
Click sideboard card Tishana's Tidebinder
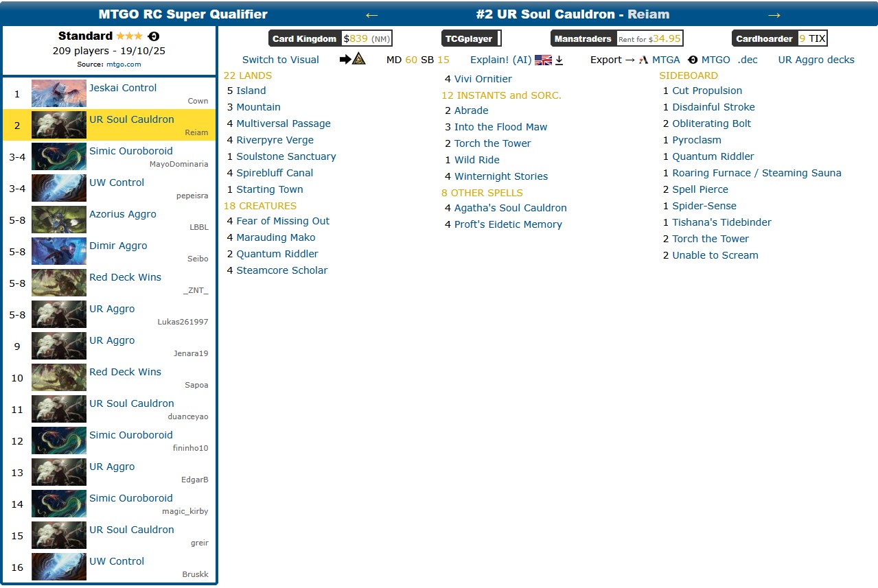pos(721,222)
